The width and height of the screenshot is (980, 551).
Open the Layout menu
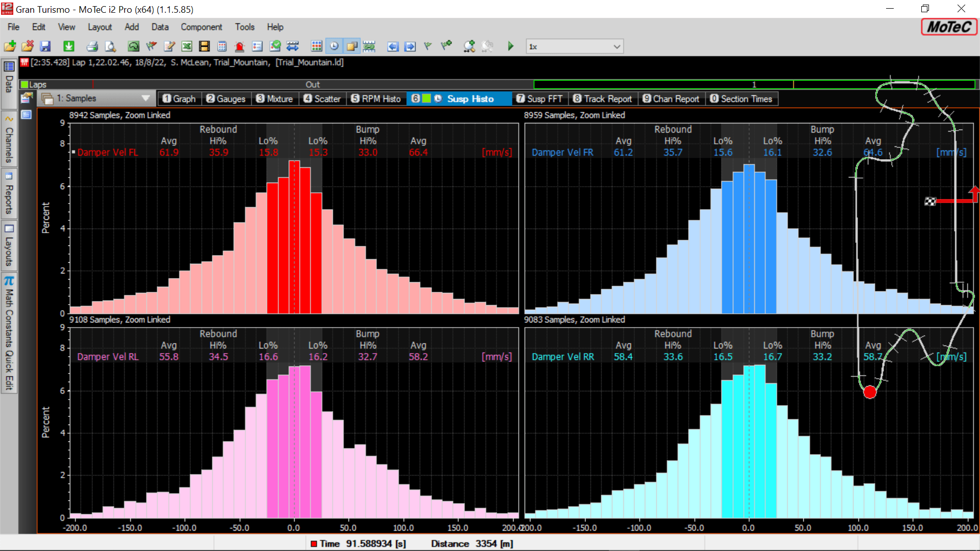100,27
